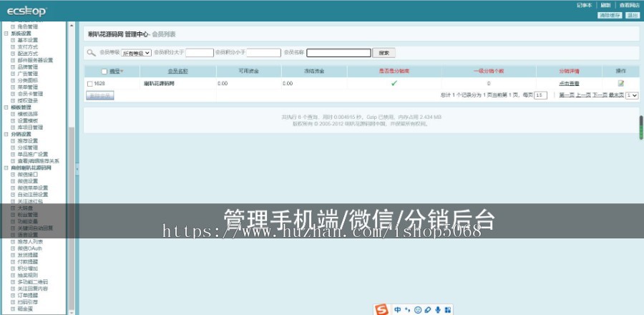Image resolution: width=644 pixels, height=315 pixels.
Task: Open the 所有等级 member level dropdown
Action: 137,53
